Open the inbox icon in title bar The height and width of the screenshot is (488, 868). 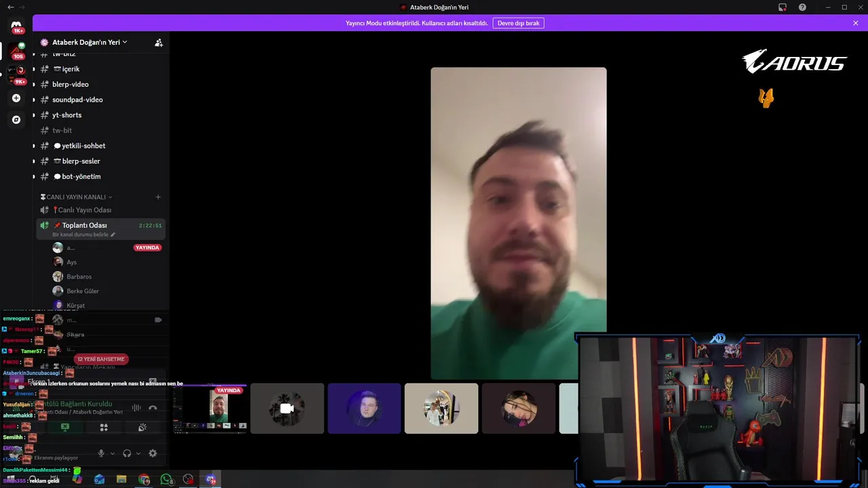(x=782, y=7)
